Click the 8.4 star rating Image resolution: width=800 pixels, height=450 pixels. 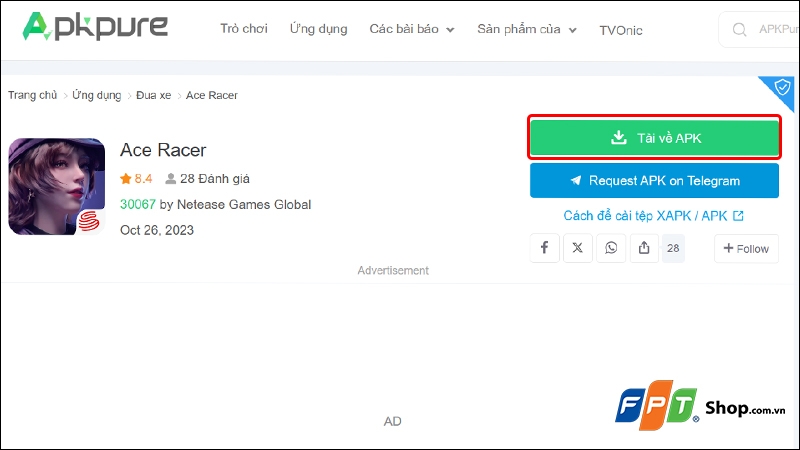click(136, 179)
